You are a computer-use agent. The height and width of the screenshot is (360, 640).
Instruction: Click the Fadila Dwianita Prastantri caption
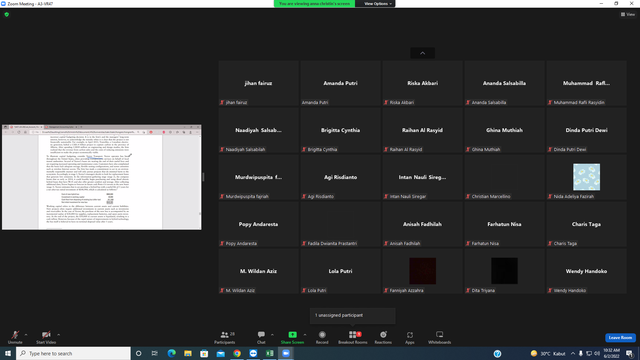(x=332, y=243)
